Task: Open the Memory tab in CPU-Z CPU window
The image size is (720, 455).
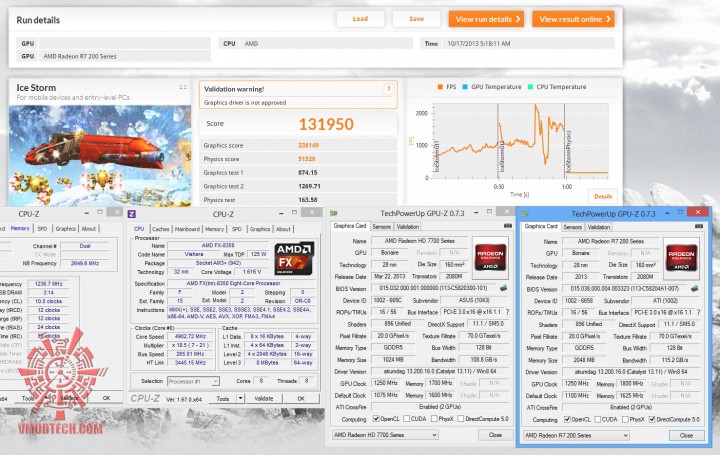Action: [214, 229]
